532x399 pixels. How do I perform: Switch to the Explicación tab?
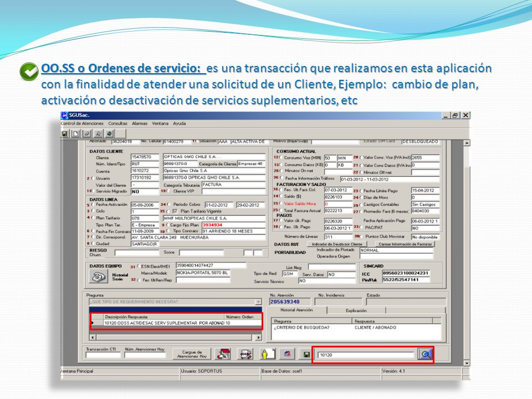(x=356, y=310)
